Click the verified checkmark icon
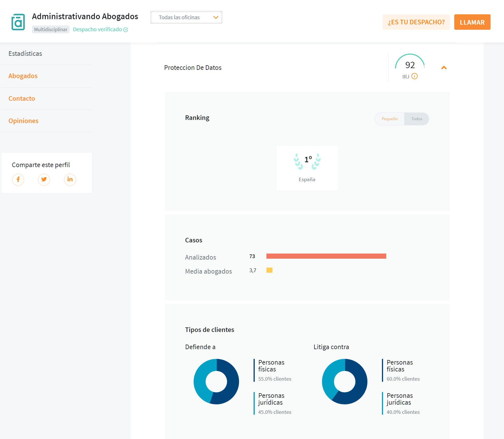Image resolution: width=504 pixels, height=439 pixels. [x=125, y=30]
